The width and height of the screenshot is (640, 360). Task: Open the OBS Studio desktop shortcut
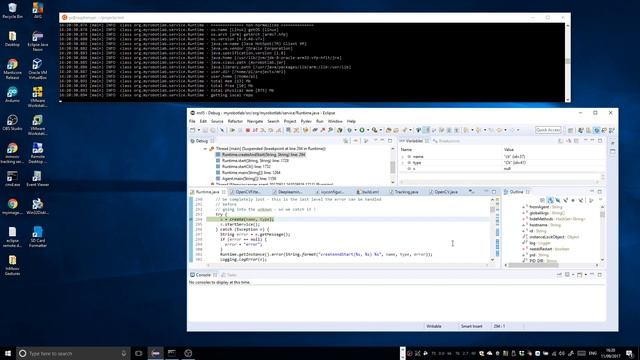coord(12,122)
